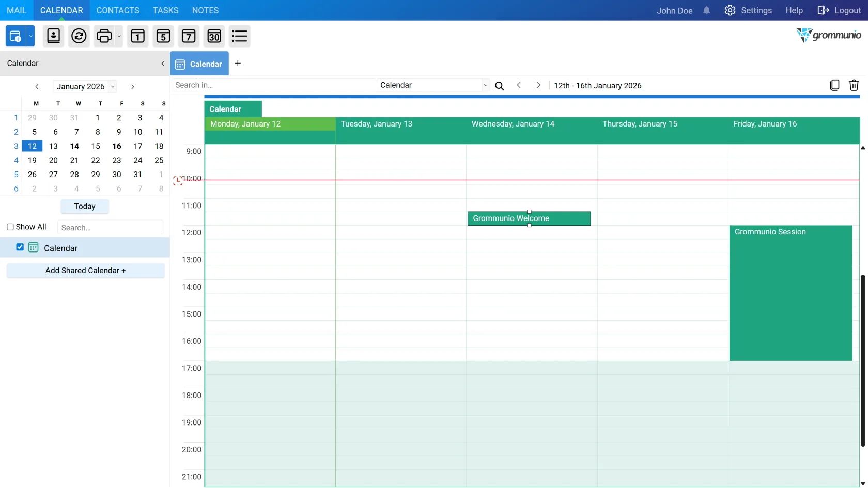Viewport: 868px width, 488px height.
Task: Click Add Shared Calendar button
Action: [86, 271]
